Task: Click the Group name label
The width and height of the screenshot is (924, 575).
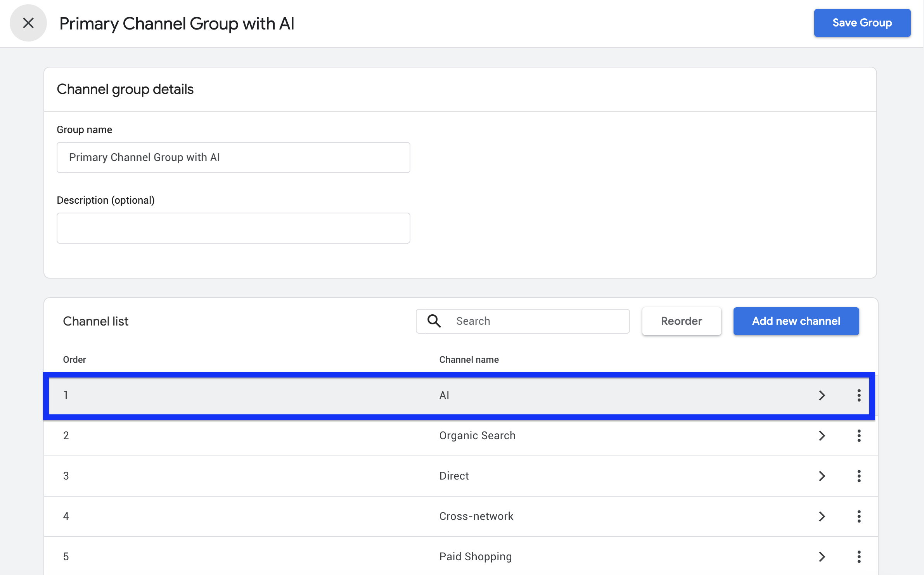Action: tap(84, 130)
